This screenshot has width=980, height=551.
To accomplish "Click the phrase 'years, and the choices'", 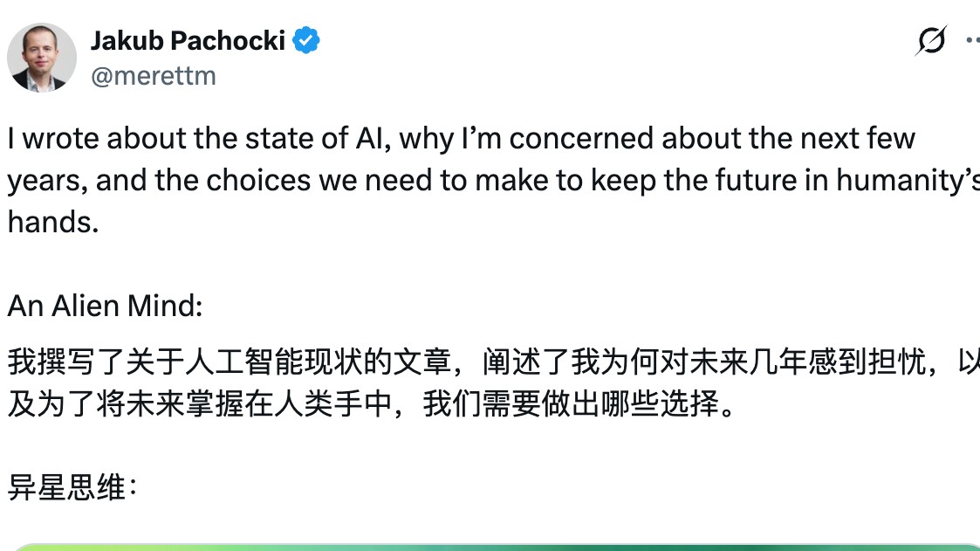I will [x=159, y=181].
